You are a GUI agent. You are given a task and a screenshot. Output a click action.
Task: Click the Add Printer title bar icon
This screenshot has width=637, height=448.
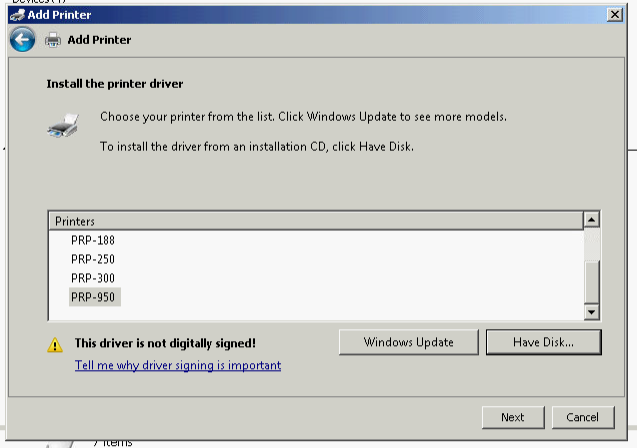(16, 15)
